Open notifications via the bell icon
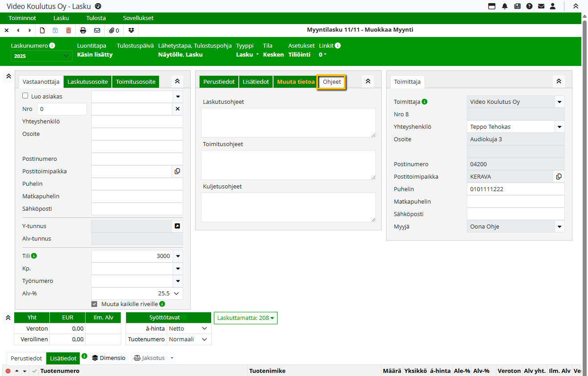 click(x=505, y=6)
